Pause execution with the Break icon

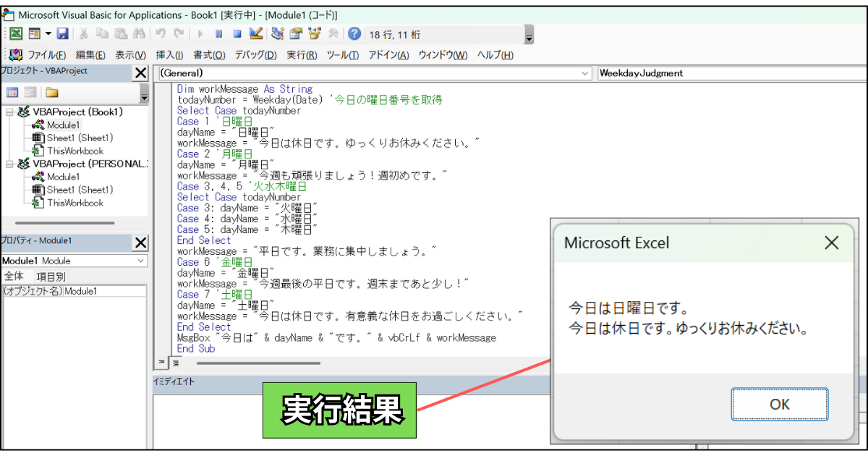click(x=218, y=33)
